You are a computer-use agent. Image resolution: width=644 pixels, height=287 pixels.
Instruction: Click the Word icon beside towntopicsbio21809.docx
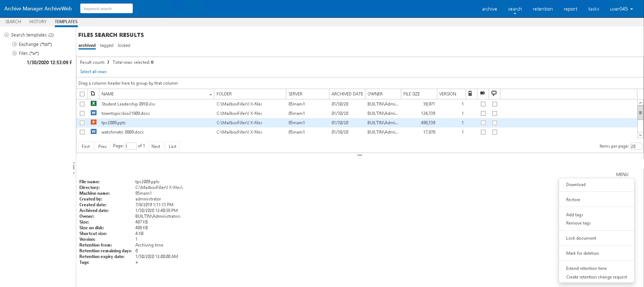93,113
